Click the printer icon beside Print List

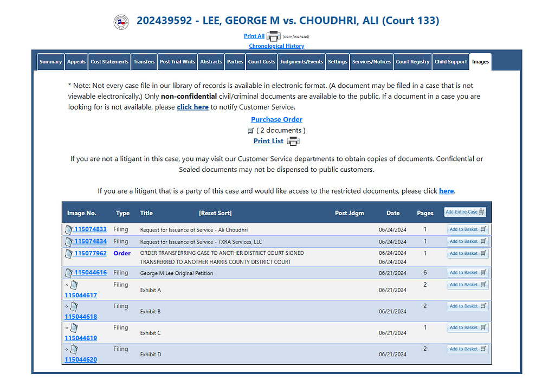(x=293, y=142)
